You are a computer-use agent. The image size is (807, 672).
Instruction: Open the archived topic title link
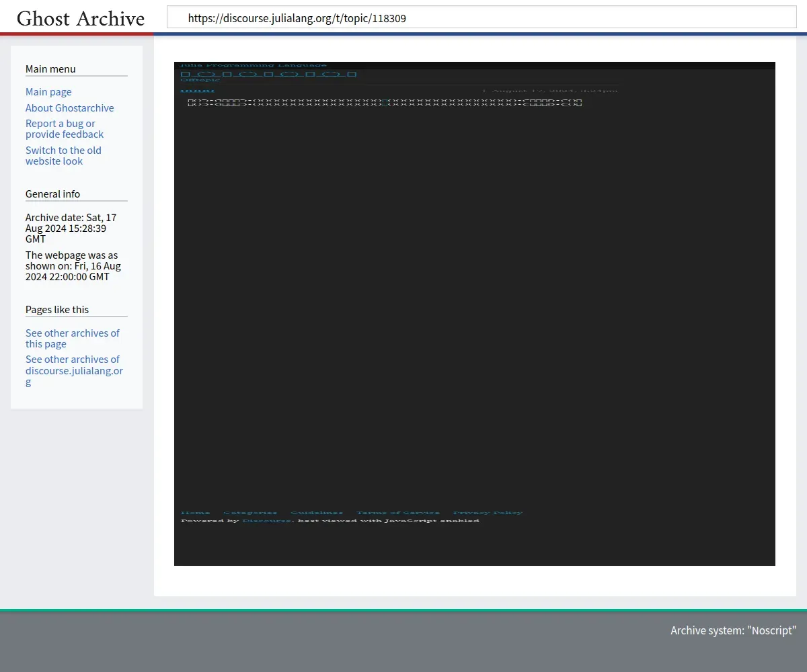(x=268, y=74)
